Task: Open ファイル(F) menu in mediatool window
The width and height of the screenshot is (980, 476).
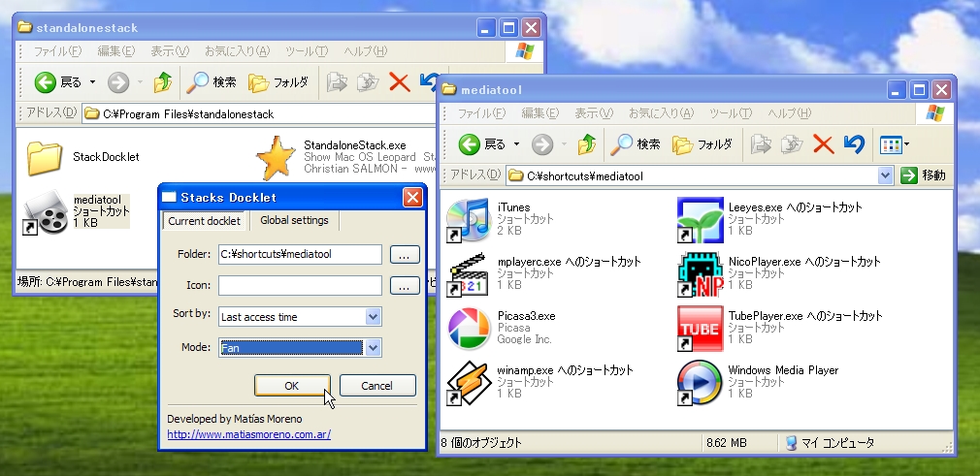Action: tap(481, 113)
